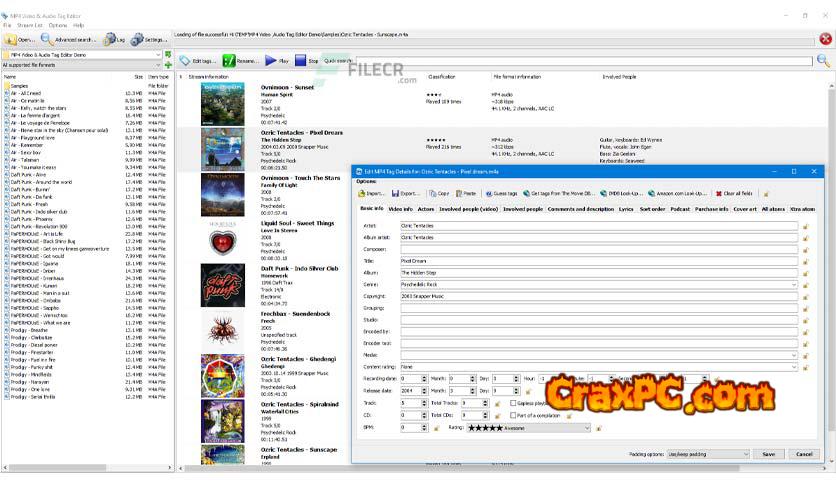
Task: Check the Part of a compilation box
Action: (515, 415)
